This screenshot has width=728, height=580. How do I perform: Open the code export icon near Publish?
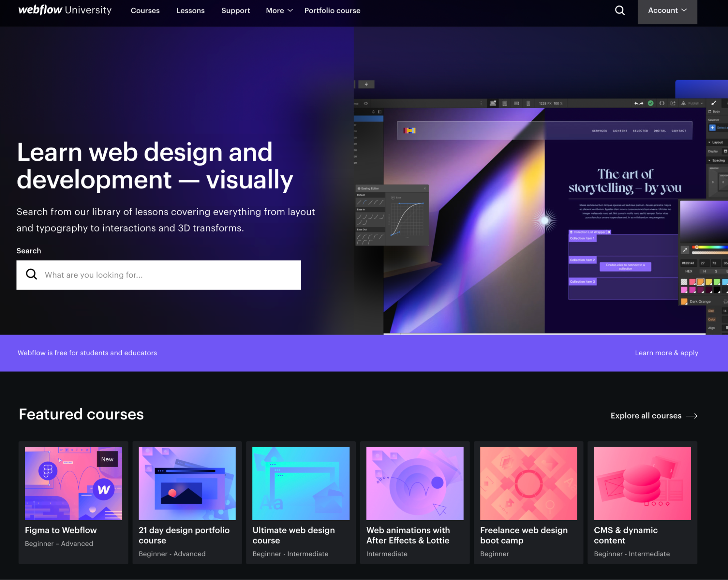point(661,103)
